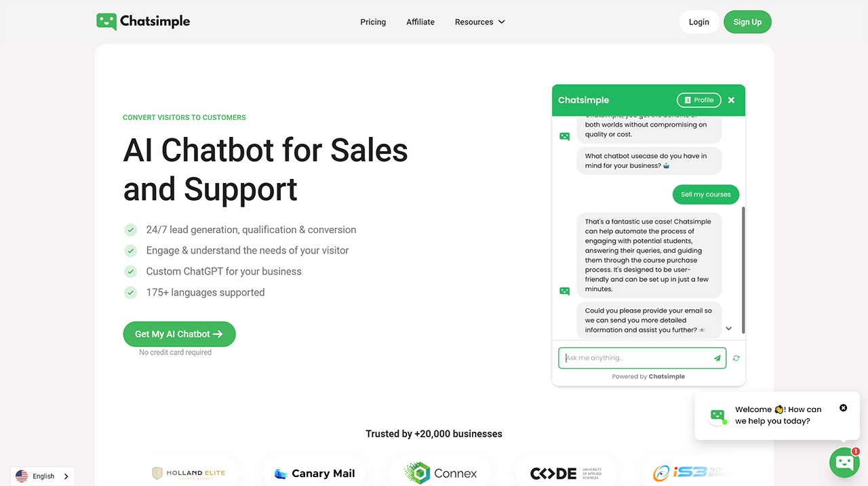The height and width of the screenshot is (486, 868).
Task: Navigate to the Affiliate menu item
Action: tap(420, 22)
